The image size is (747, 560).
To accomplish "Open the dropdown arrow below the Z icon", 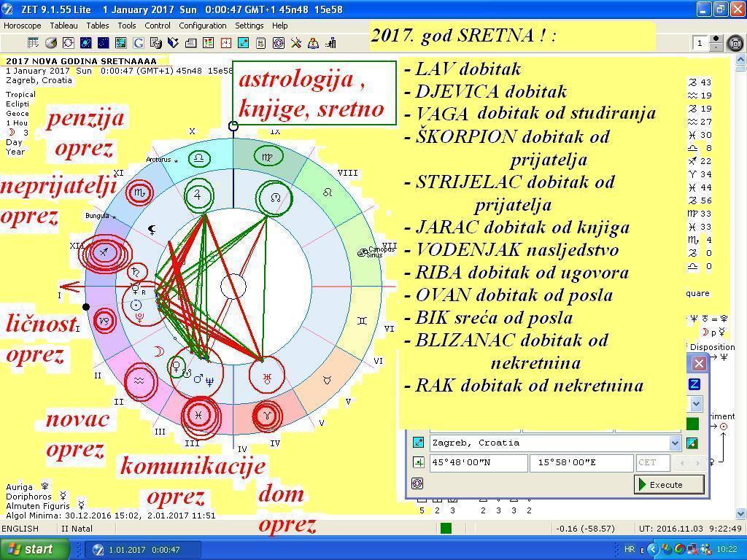I will (x=695, y=403).
